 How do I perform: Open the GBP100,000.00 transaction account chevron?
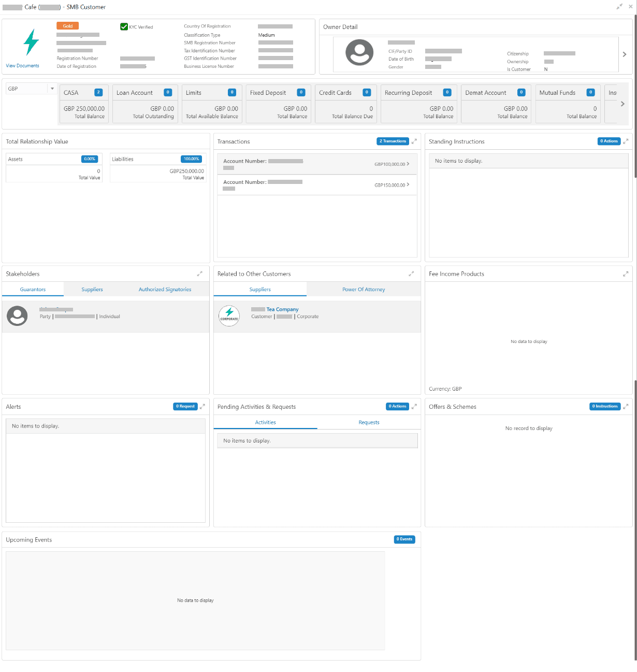pyautogui.click(x=408, y=164)
